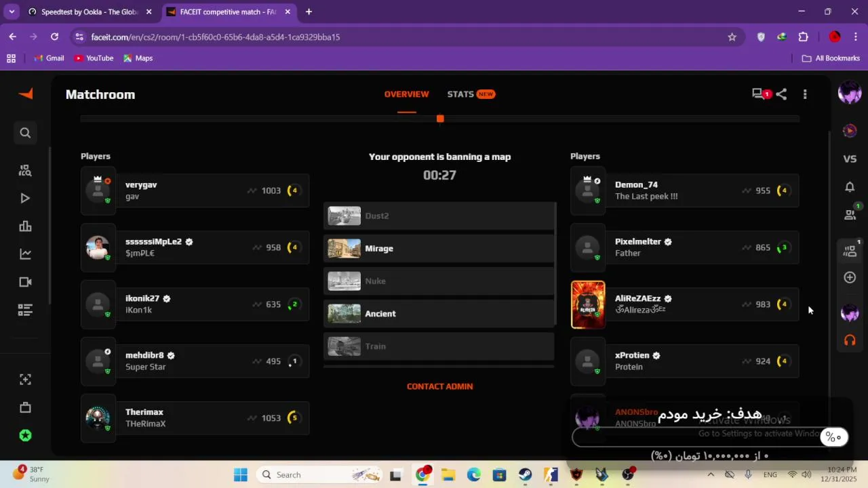Open the stats line-graph icon in sidebar

point(25,254)
